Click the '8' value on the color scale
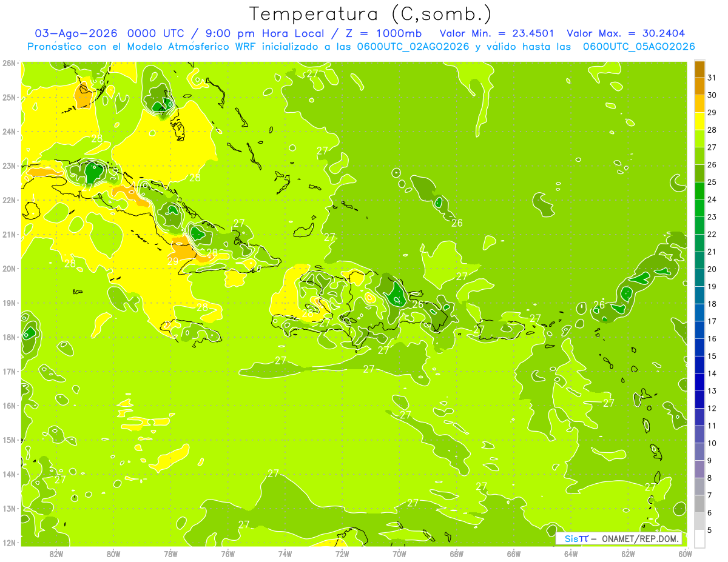The height and width of the screenshot is (562, 728). (x=710, y=478)
